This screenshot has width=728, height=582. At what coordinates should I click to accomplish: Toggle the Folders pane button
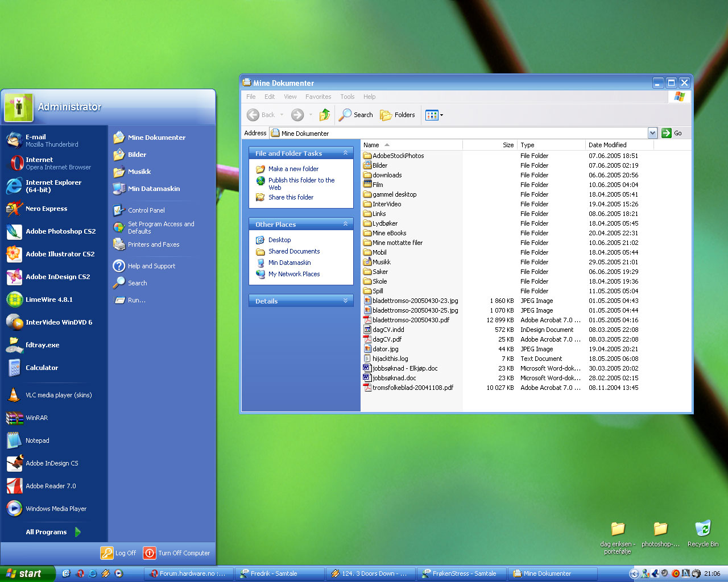point(398,115)
